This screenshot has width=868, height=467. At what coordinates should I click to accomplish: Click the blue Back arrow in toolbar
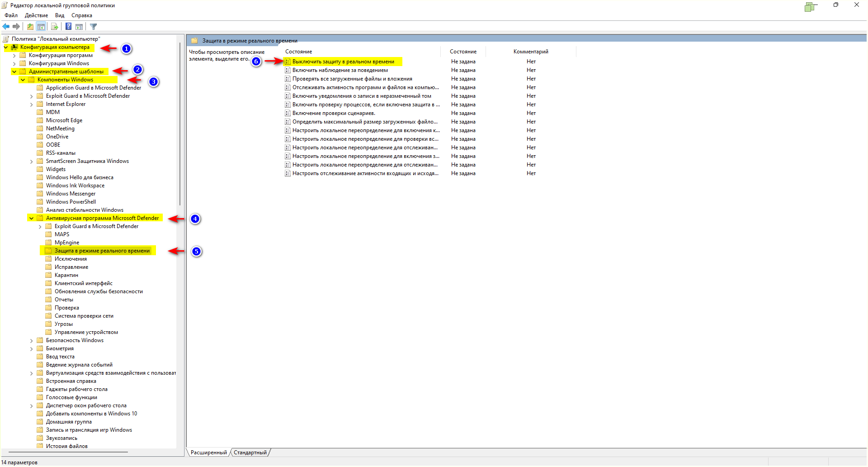point(6,27)
